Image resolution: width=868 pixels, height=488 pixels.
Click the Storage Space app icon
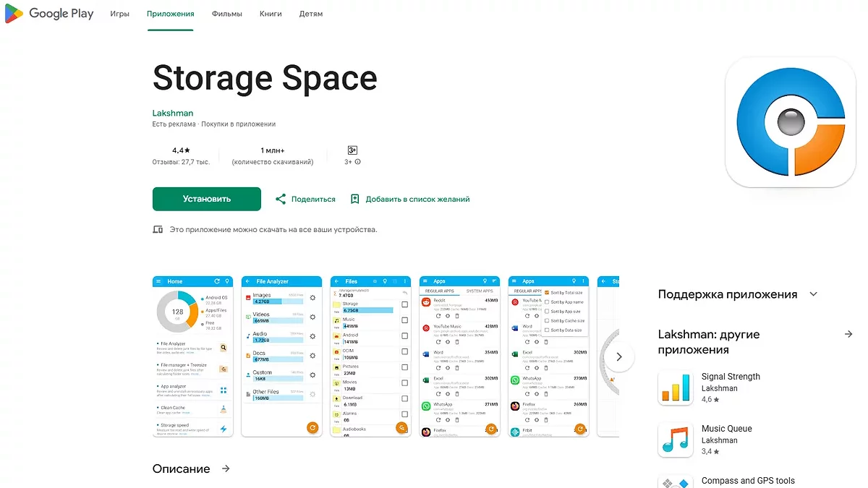[790, 122]
